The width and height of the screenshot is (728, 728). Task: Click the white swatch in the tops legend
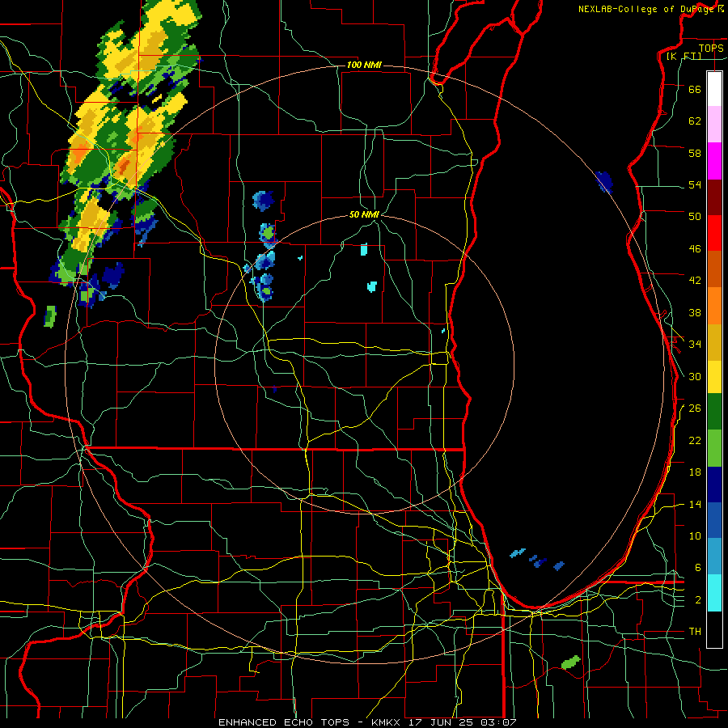[714, 89]
